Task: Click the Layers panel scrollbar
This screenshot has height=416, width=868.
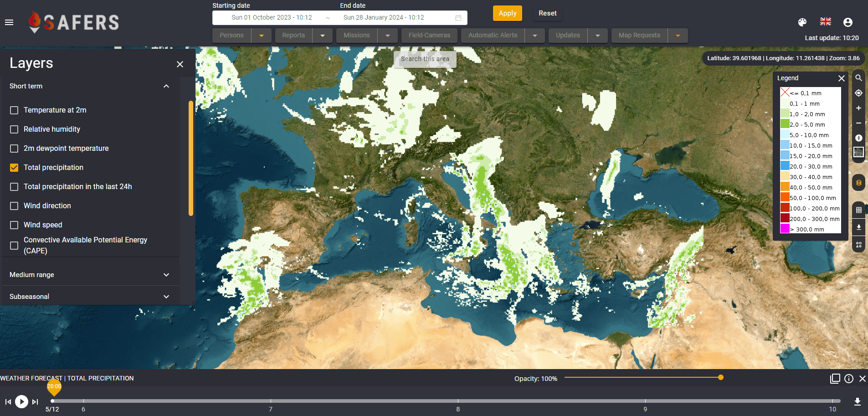Action: pos(191,158)
